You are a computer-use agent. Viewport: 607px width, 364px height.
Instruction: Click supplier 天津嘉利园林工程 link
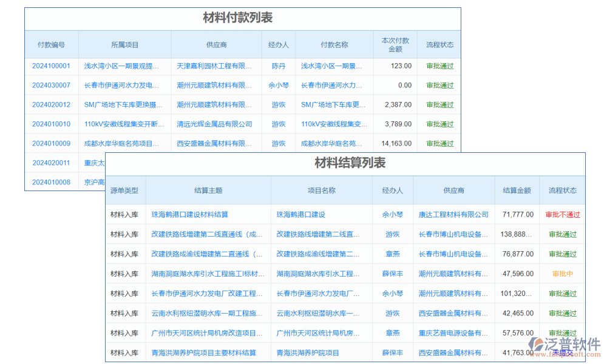214,66
